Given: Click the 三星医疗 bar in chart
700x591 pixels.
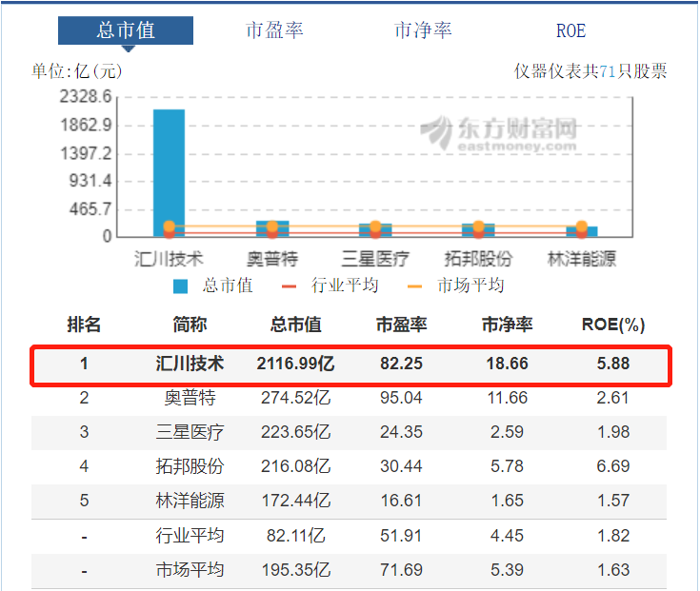Looking at the screenshot, I should point(375,229).
